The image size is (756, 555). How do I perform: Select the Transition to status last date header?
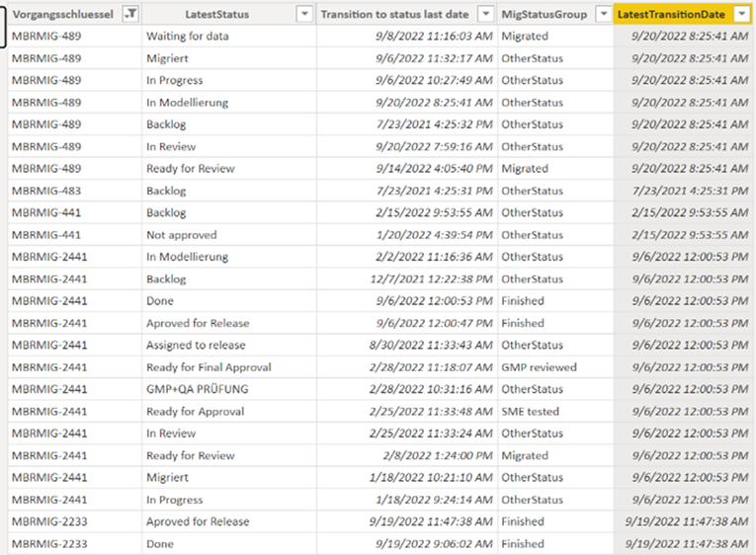394,15
